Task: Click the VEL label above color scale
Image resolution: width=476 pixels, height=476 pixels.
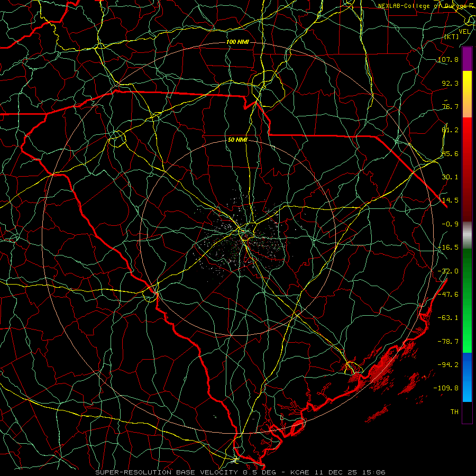Action: (464, 32)
